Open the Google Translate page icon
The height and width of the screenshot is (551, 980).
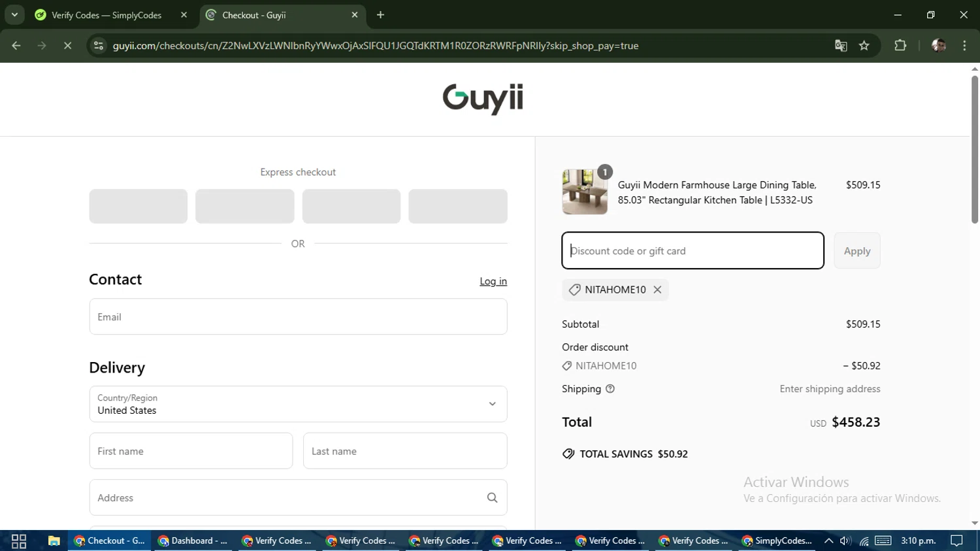click(841, 46)
